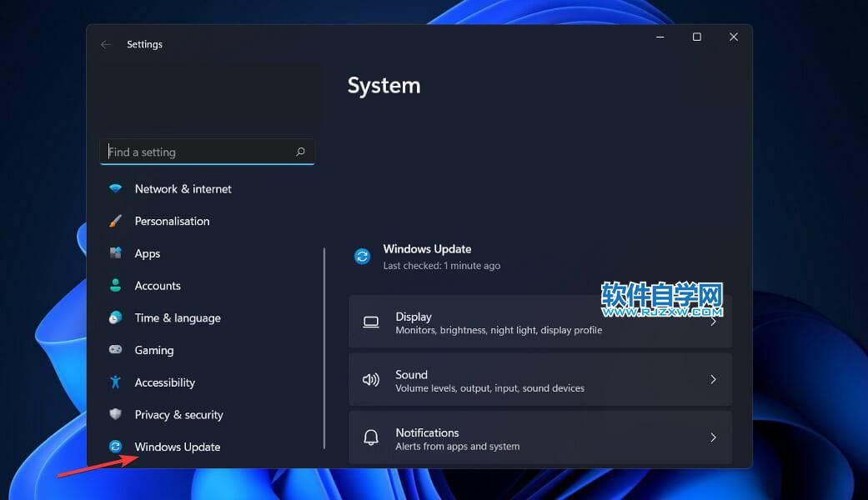Expand the Notifications settings chevron

point(713,437)
